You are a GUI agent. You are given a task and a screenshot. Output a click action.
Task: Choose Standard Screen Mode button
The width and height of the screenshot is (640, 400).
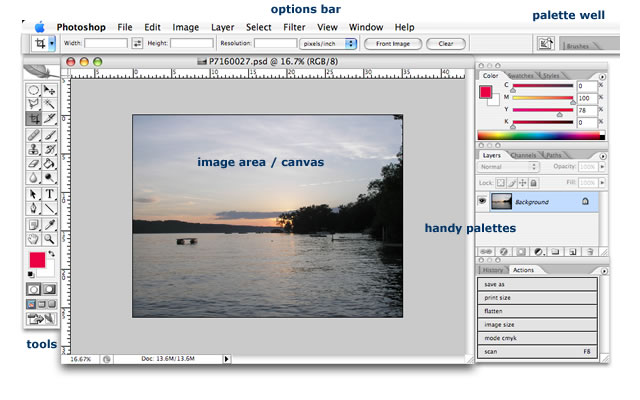31,304
